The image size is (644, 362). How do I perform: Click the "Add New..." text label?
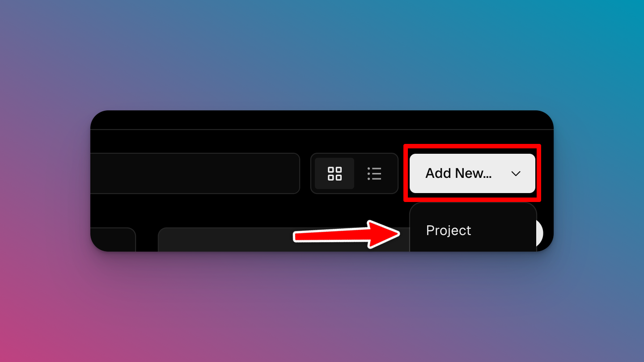click(458, 173)
